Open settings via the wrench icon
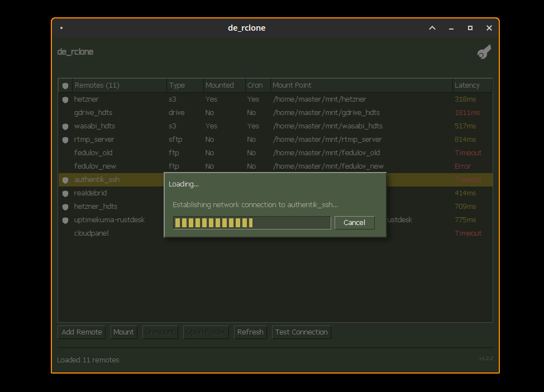The image size is (544, 392). (484, 51)
